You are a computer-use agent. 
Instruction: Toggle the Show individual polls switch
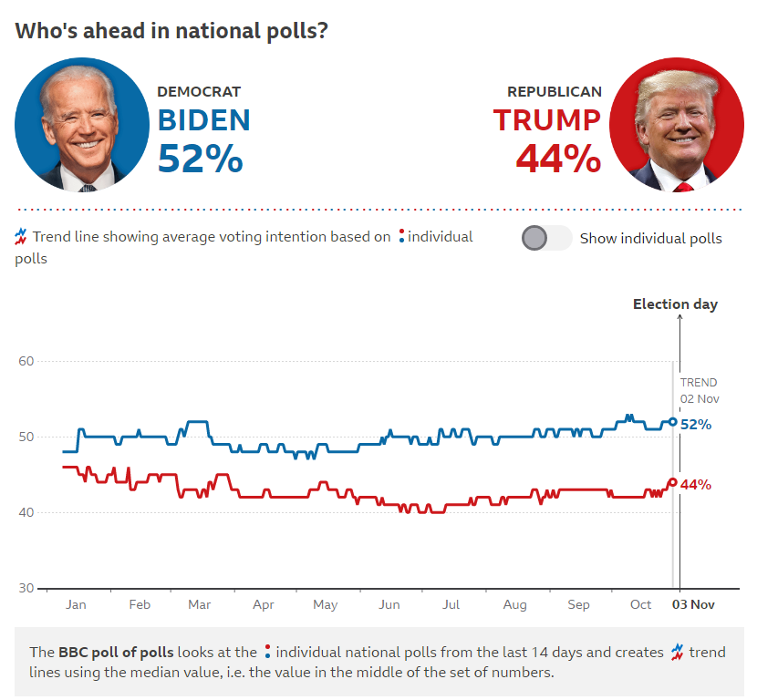click(546, 238)
